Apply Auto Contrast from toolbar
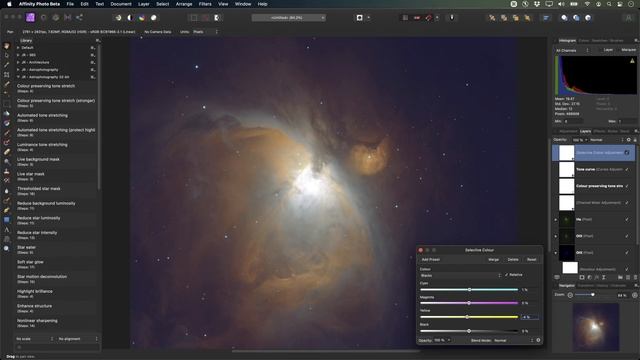The width and height of the screenshot is (640, 360). (130, 18)
